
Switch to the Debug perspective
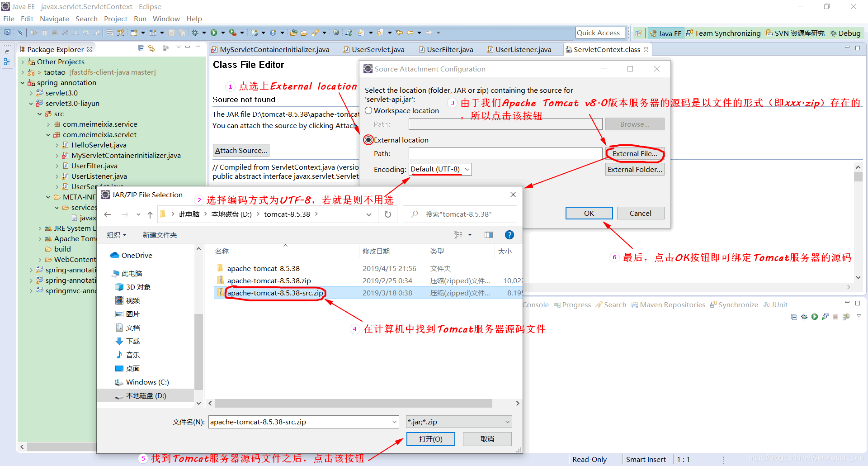tap(845, 33)
